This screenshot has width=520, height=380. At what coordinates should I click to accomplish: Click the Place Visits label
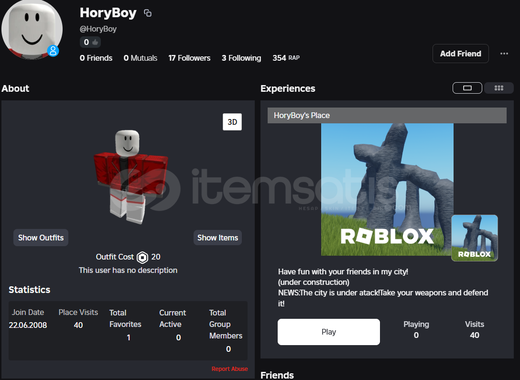78,312
